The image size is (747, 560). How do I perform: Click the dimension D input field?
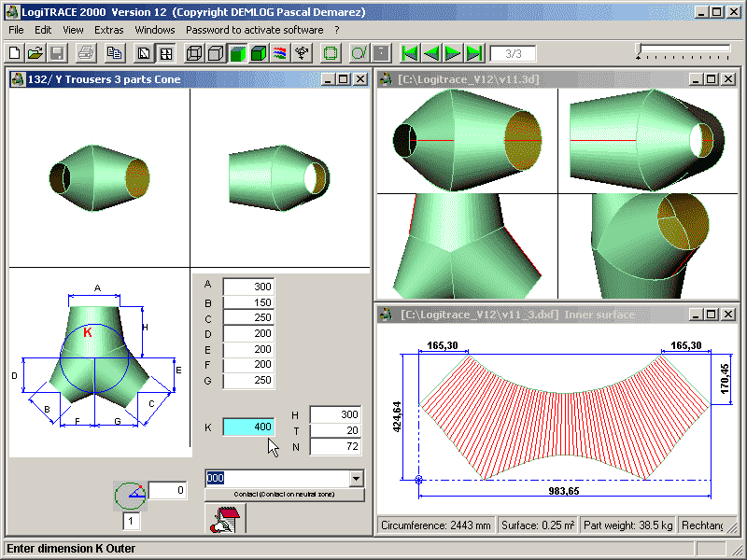click(248, 333)
